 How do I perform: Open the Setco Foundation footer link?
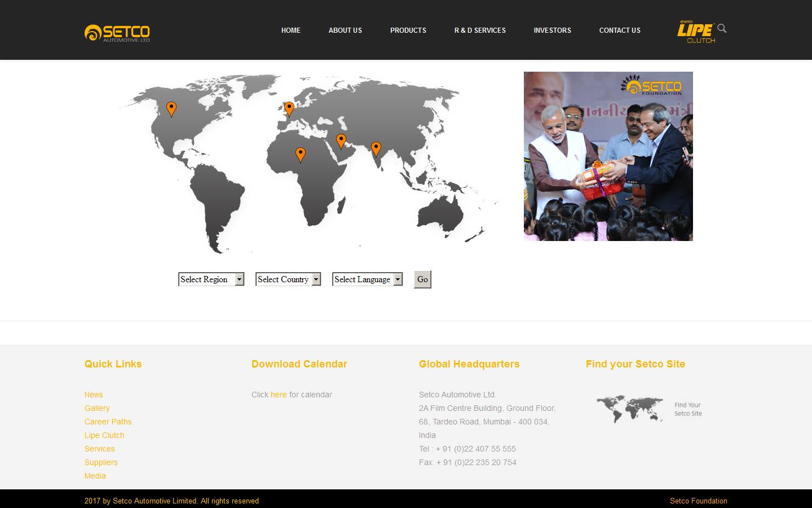click(x=698, y=501)
